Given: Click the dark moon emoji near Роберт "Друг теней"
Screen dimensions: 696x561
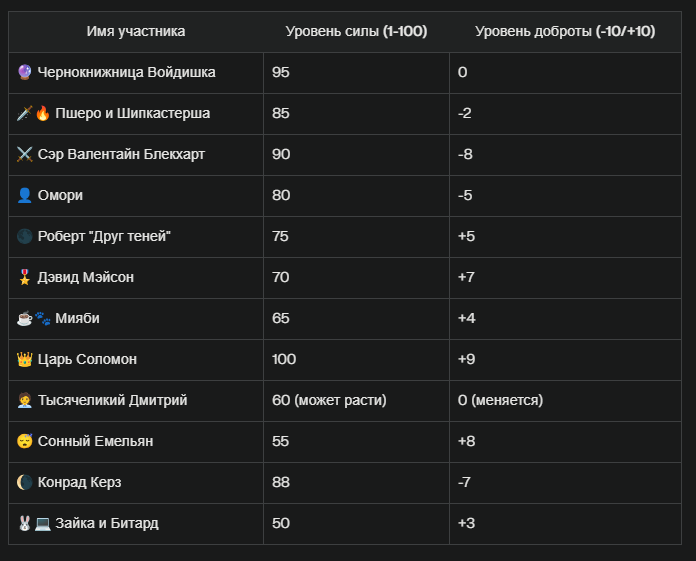Looking at the screenshot, I should (x=24, y=236).
